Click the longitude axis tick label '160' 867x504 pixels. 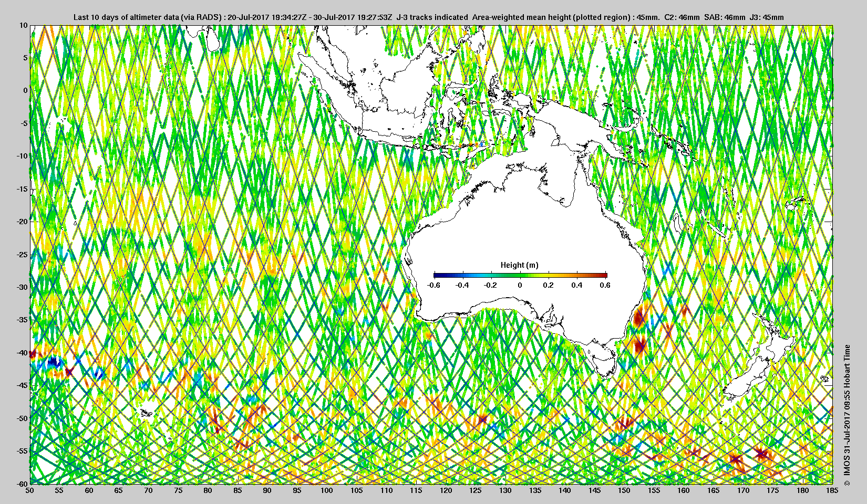pos(684,490)
